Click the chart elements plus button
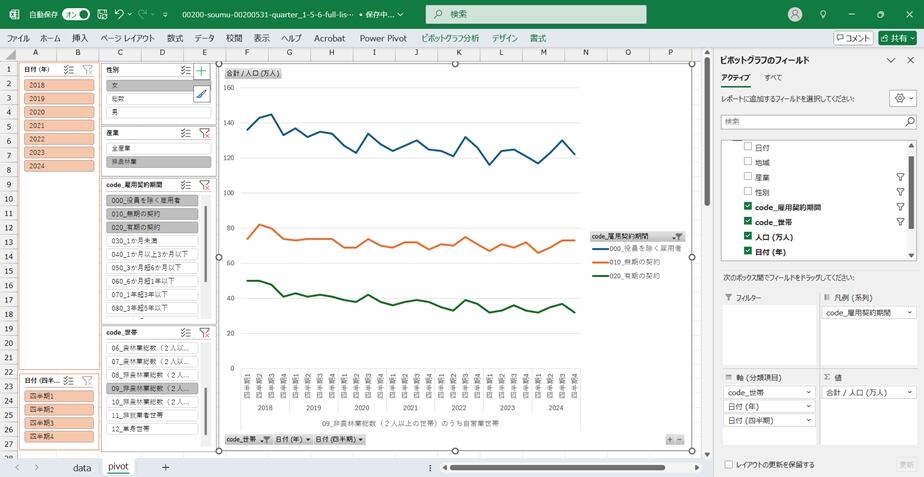924x477 pixels. point(201,71)
